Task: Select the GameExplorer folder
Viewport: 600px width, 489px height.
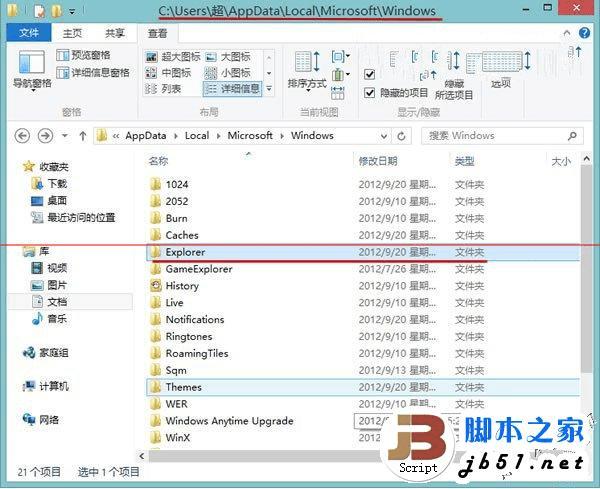Action: pyautogui.click(x=199, y=269)
